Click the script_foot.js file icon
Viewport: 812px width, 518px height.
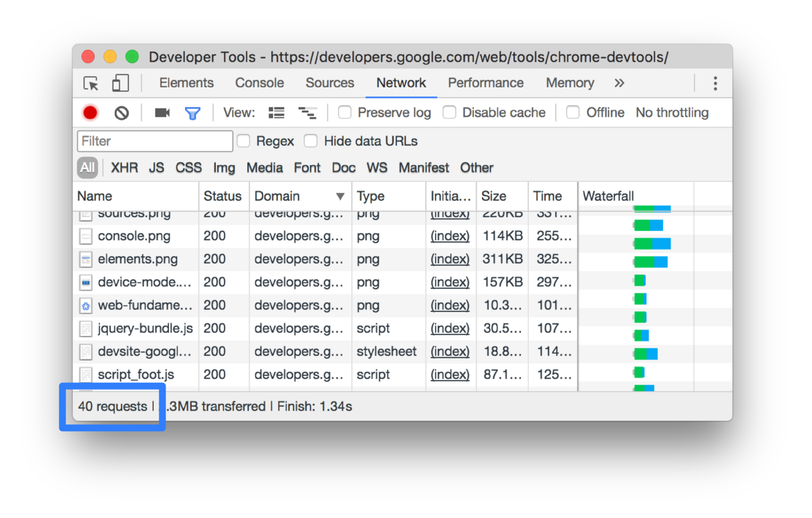86,375
